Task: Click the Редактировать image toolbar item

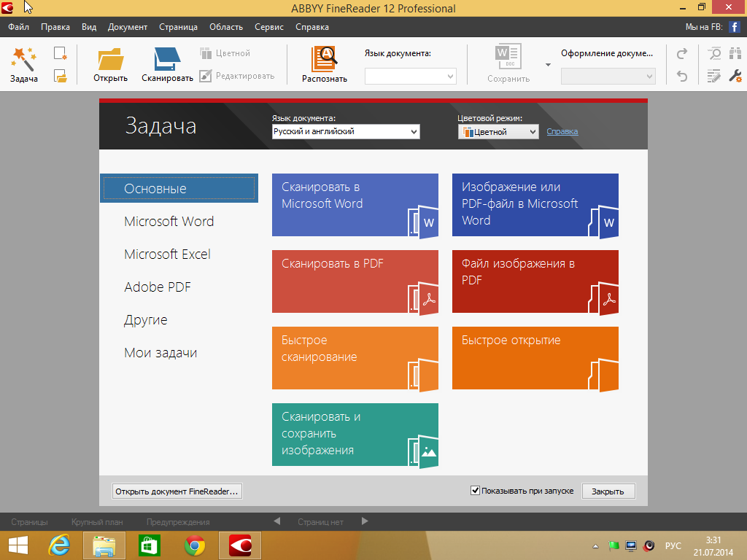Action: [x=237, y=76]
